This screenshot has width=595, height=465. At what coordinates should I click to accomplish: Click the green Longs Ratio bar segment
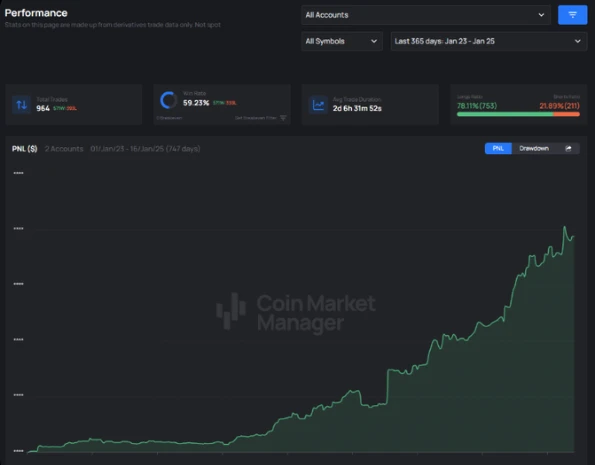[505, 114]
